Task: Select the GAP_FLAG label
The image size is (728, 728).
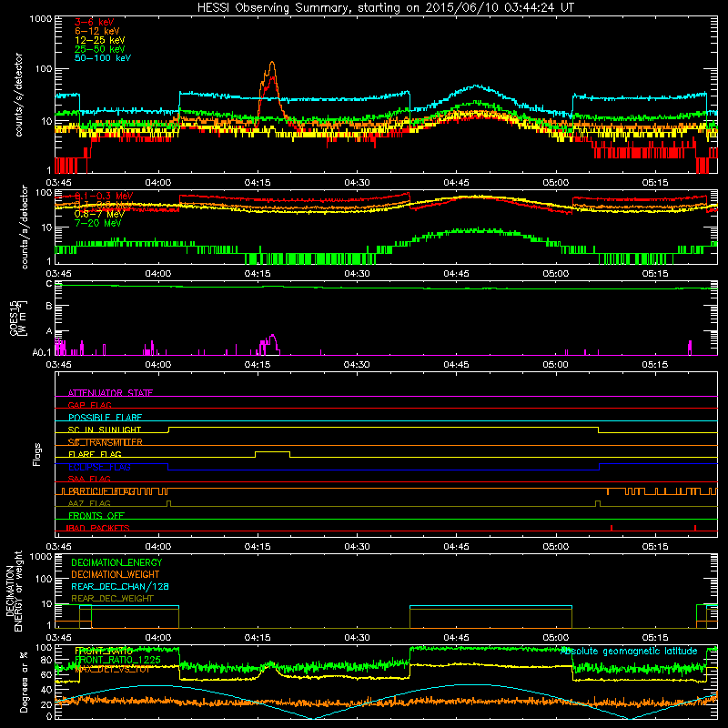Action: point(89,405)
